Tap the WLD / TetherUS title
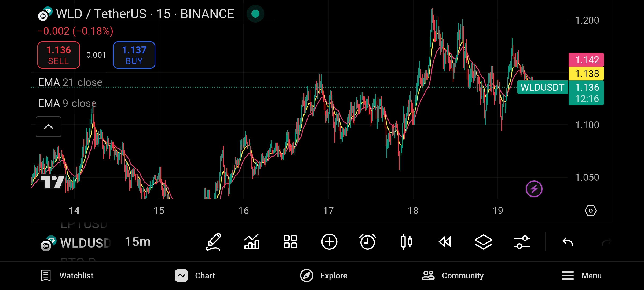The image size is (644, 290). (x=145, y=14)
